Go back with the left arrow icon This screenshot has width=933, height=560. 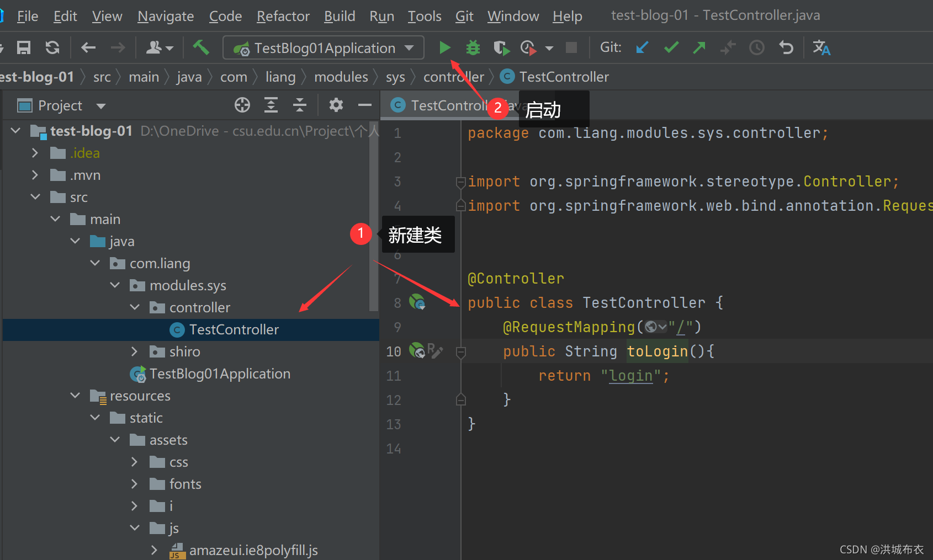88,48
